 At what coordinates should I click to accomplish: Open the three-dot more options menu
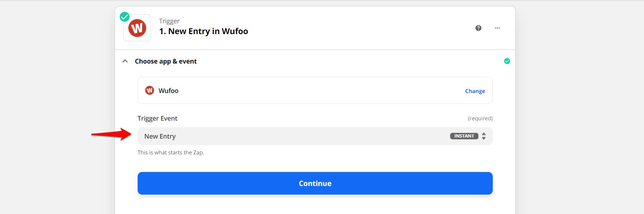(497, 28)
